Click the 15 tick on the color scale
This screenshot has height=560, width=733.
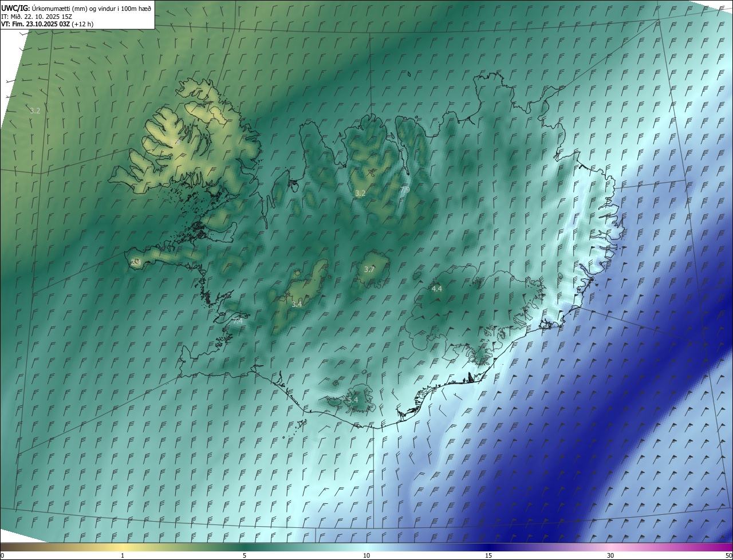click(x=488, y=555)
